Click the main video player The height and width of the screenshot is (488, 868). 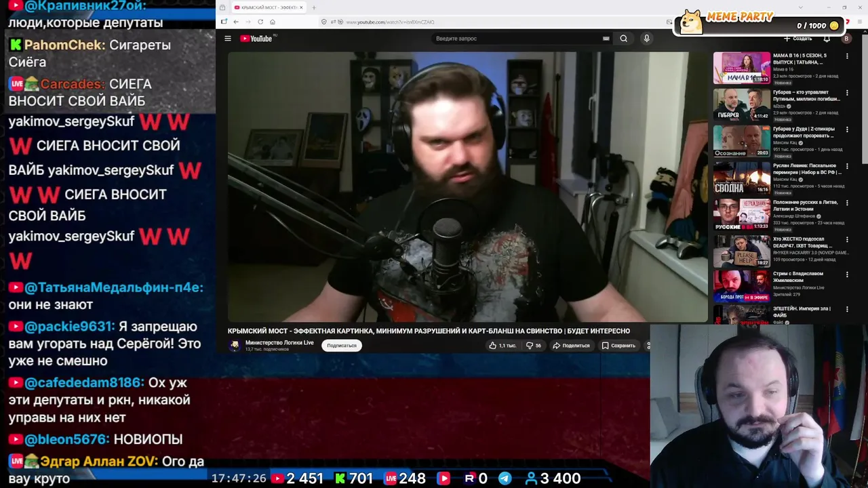467,187
